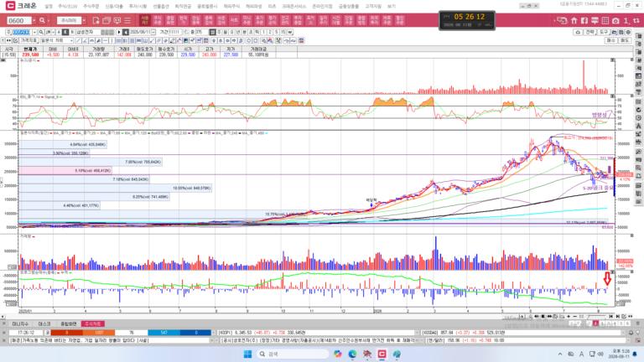Viewport: 644px width, 362px height.
Task: Click the Windows taskbar search box
Action: pyautogui.click(x=293, y=354)
